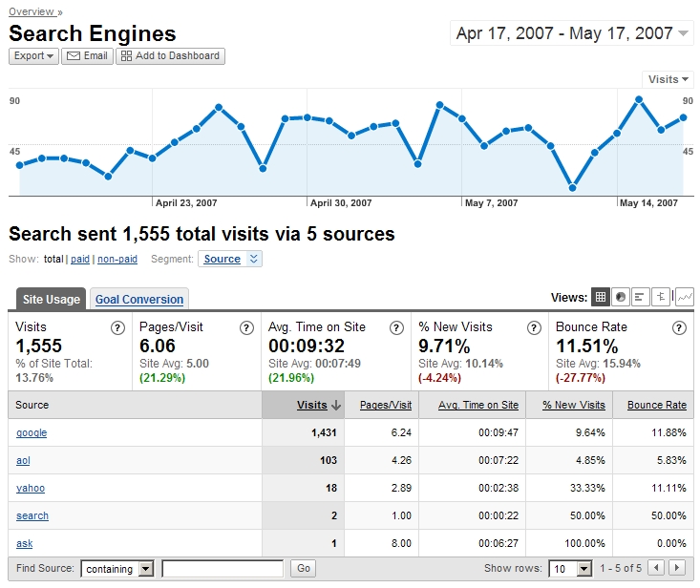Open help for % New Visits
Screen dimensions: 700x588
[x=535, y=327]
